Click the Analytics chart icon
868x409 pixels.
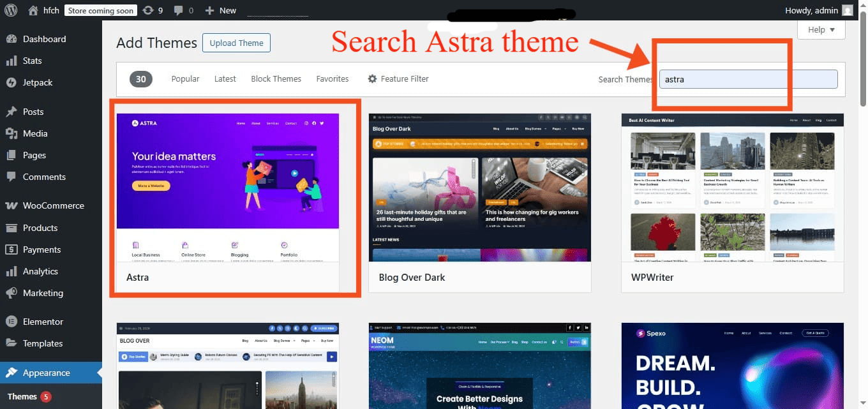tap(11, 271)
